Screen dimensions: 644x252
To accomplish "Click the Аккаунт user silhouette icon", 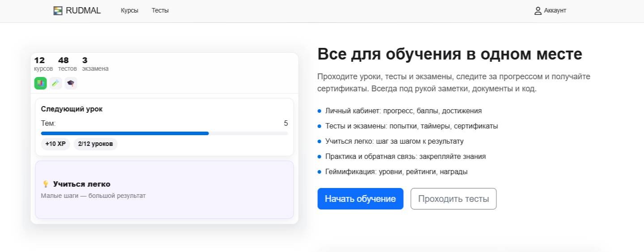I will pos(538,11).
